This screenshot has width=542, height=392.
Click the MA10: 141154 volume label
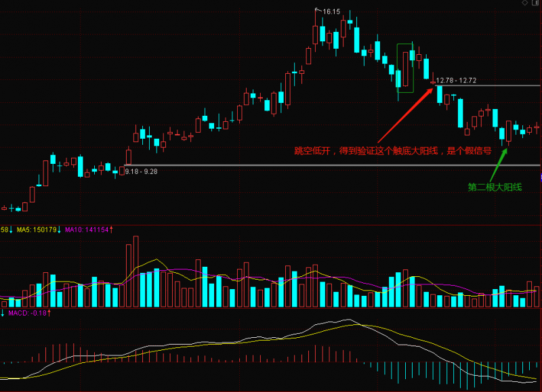[x=87, y=230]
